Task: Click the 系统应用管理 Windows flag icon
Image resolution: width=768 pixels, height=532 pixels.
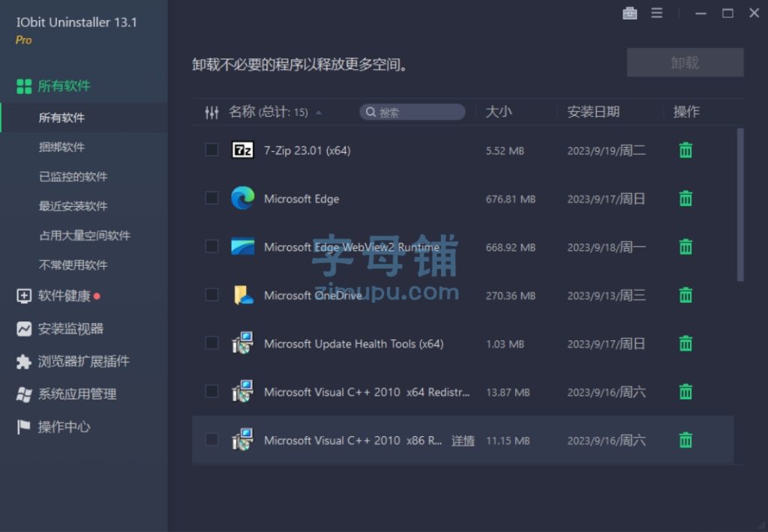Action: 24,394
